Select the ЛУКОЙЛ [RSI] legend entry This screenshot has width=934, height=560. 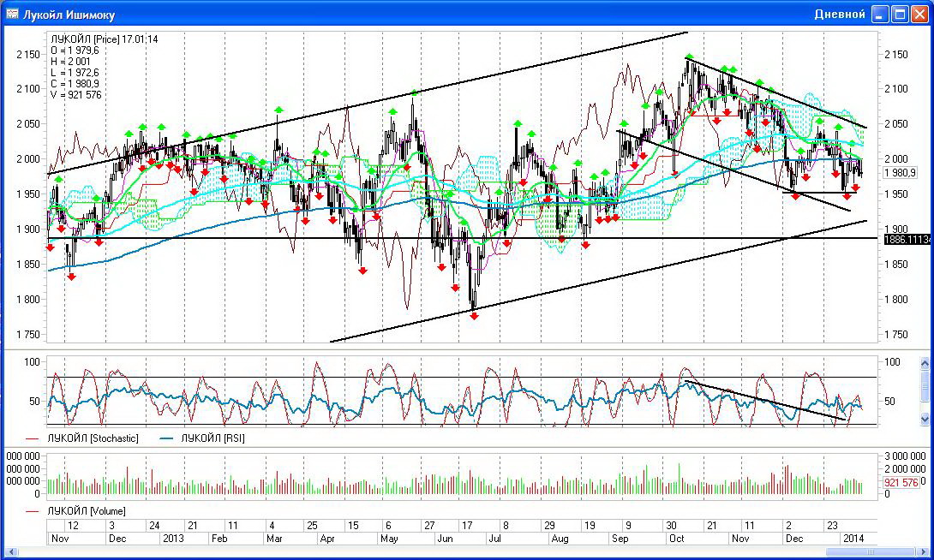pyautogui.click(x=213, y=438)
